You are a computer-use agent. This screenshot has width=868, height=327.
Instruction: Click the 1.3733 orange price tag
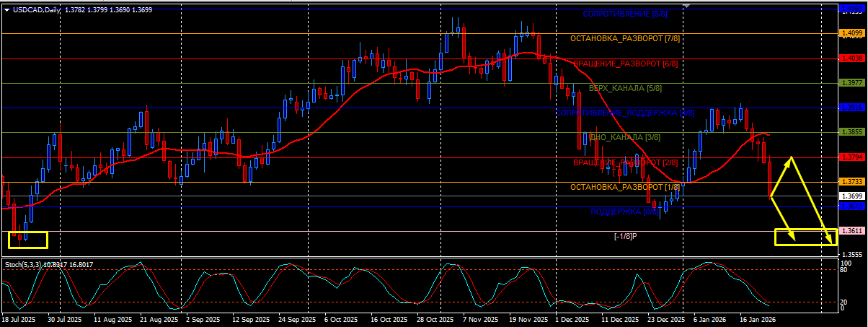pyautogui.click(x=852, y=182)
